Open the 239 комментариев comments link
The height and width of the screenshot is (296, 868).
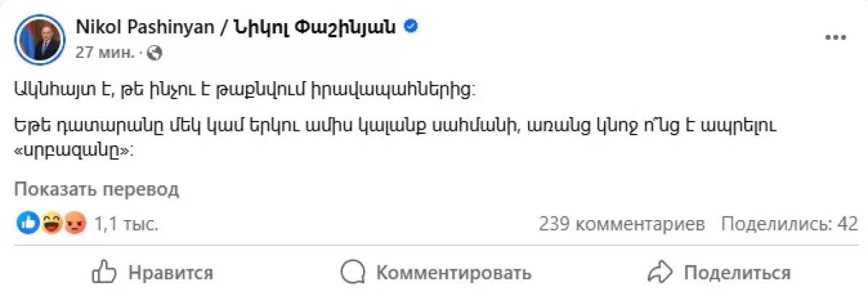click(621, 224)
